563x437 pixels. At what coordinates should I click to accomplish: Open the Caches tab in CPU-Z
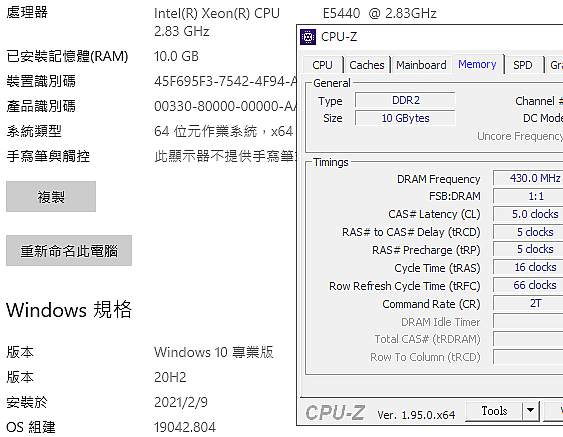[367, 65]
